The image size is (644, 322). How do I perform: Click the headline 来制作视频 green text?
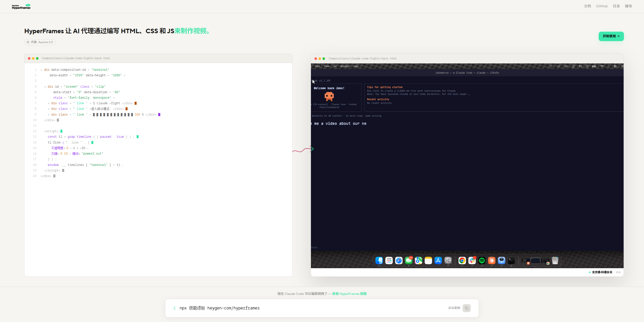coord(193,31)
